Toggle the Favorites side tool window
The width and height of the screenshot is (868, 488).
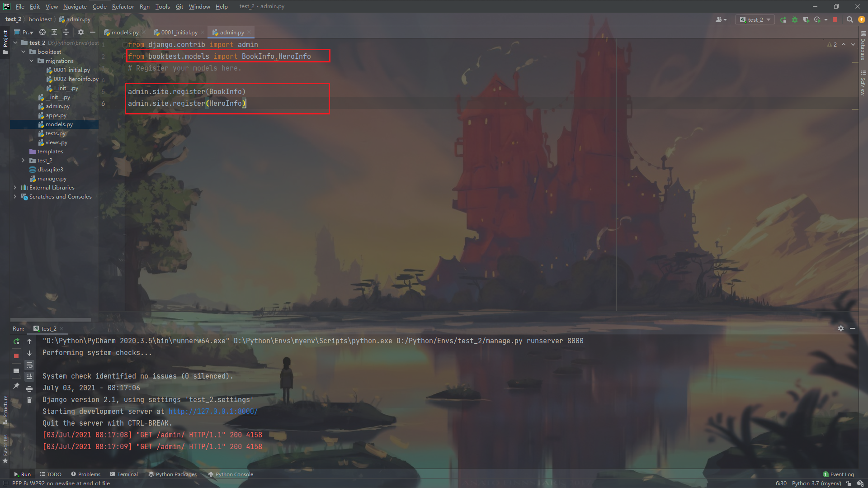[5, 448]
